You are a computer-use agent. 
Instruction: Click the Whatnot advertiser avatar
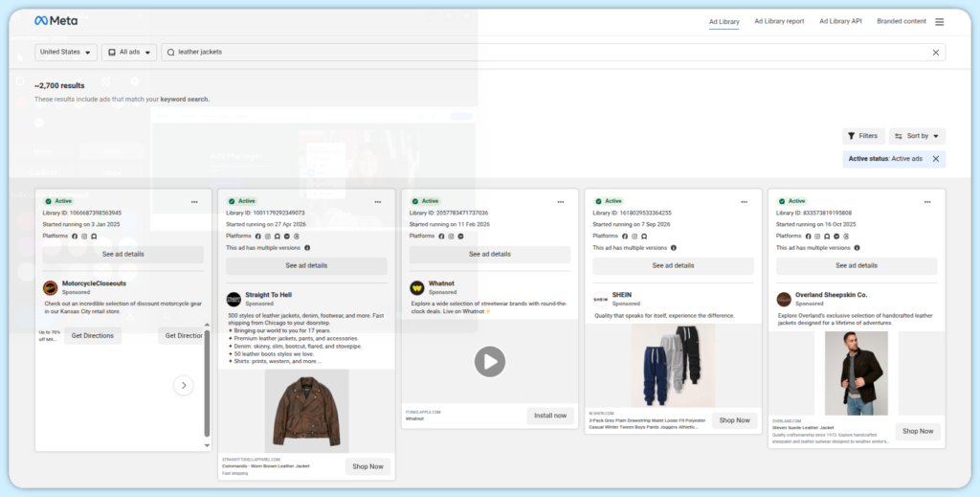417,287
